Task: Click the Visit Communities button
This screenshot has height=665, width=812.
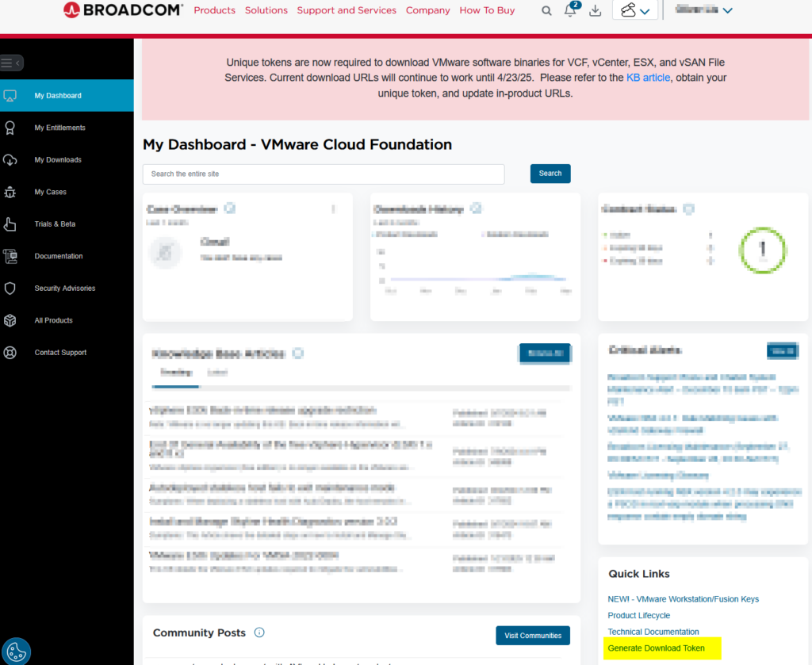Action: (x=532, y=636)
